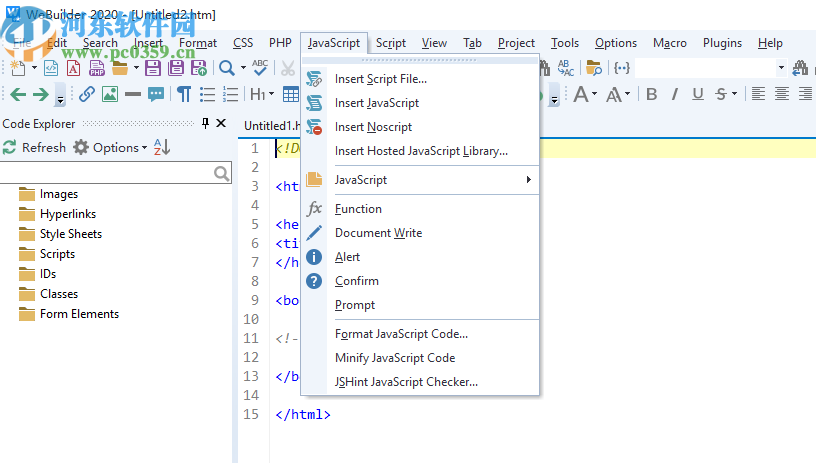Click the Insert Hyperlink chain icon
This screenshot has width=816, height=463.
[87, 95]
